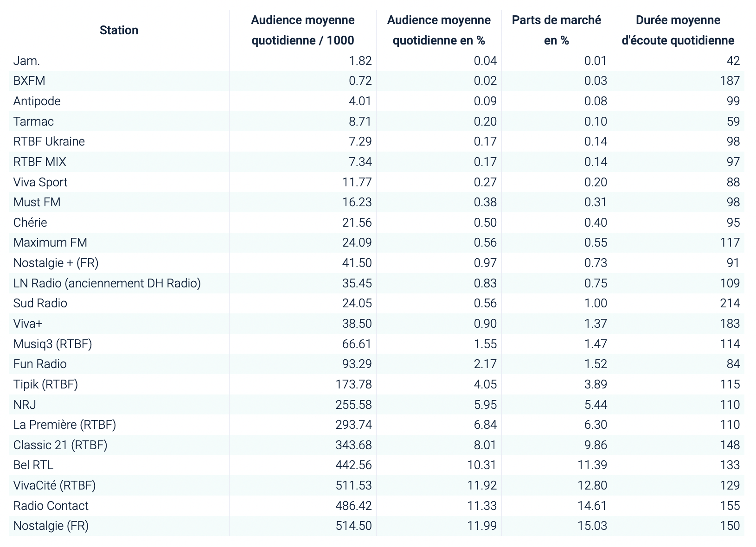Click the NRJ station cell
The image size is (756, 547).
point(25,405)
